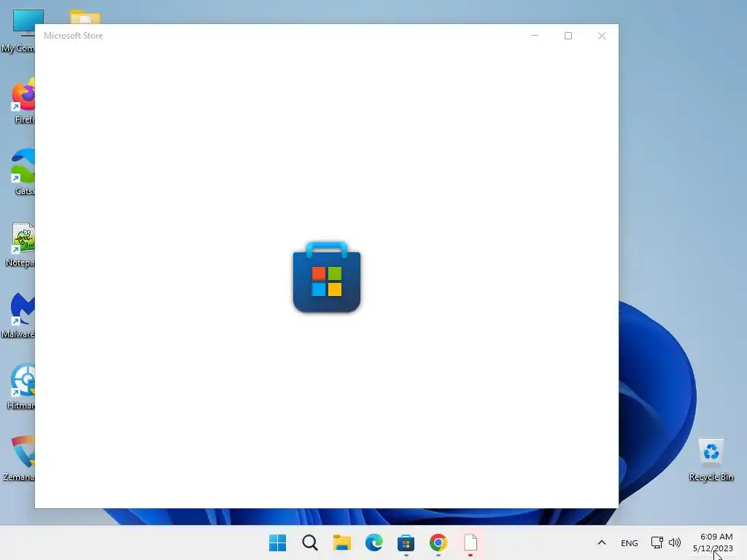This screenshot has width=747, height=560.
Task: Select Microsoft Store icon in taskbar
Action: [406, 542]
